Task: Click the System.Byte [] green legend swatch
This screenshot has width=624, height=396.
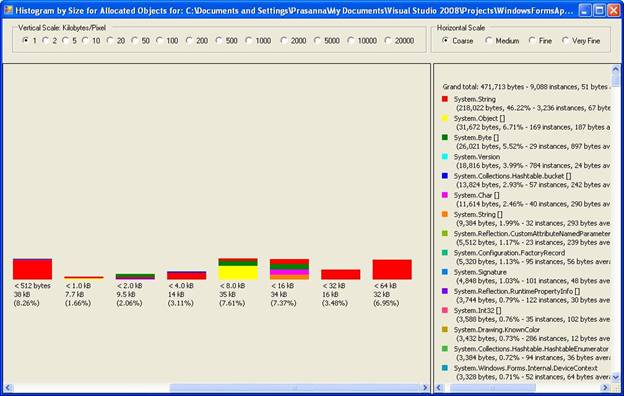Action: pos(445,137)
